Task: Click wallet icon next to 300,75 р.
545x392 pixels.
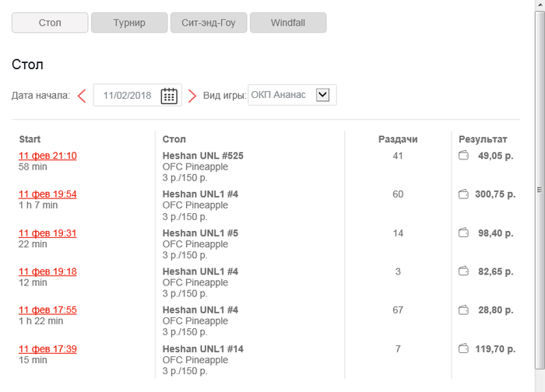Action: (x=463, y=194)
